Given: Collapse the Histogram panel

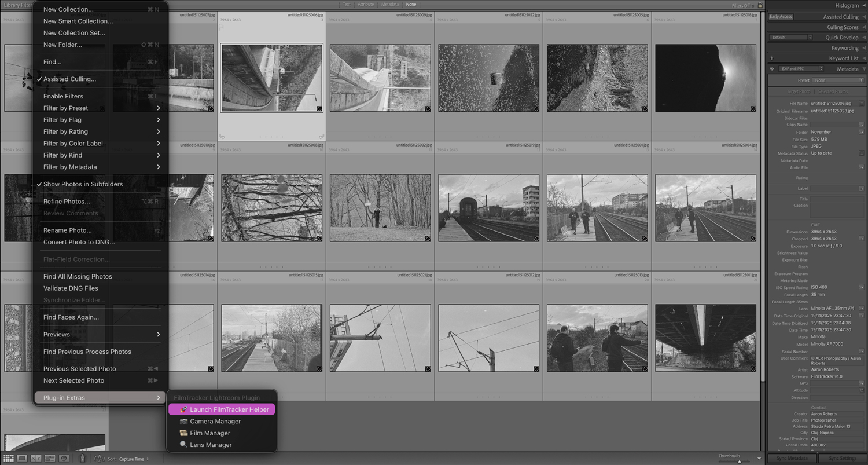Looking at the screenshot, I should coord(863,5).
